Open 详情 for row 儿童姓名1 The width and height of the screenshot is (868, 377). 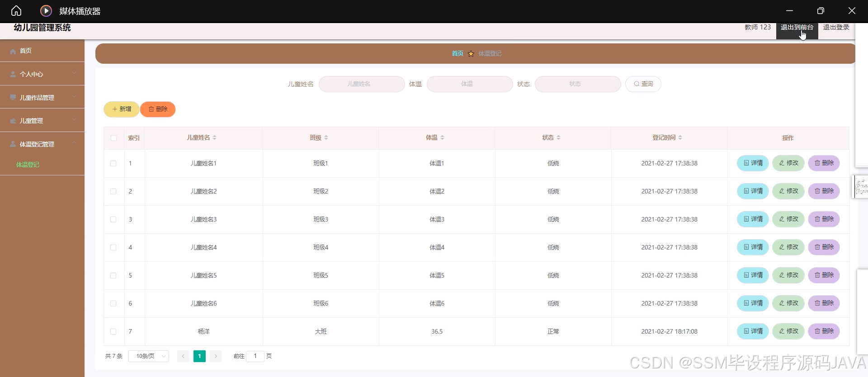[x=753, y=163]
